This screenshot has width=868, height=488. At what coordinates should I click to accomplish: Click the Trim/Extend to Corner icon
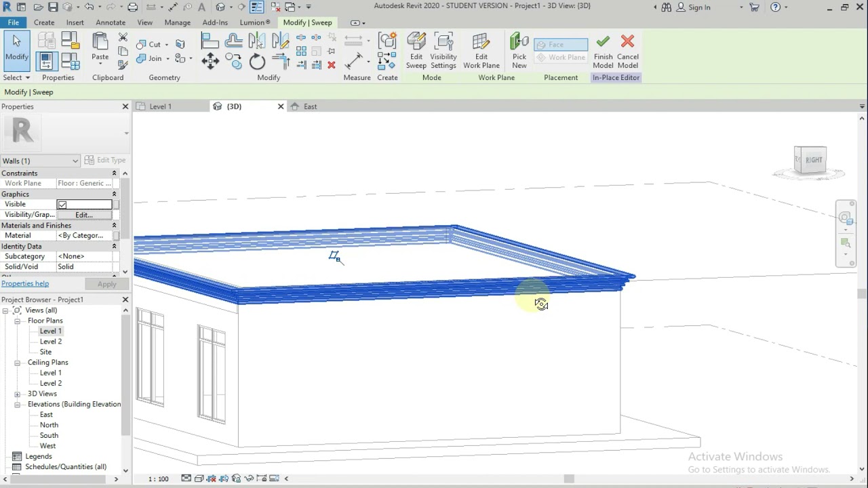pyautogui.click(x=280, y=62)
